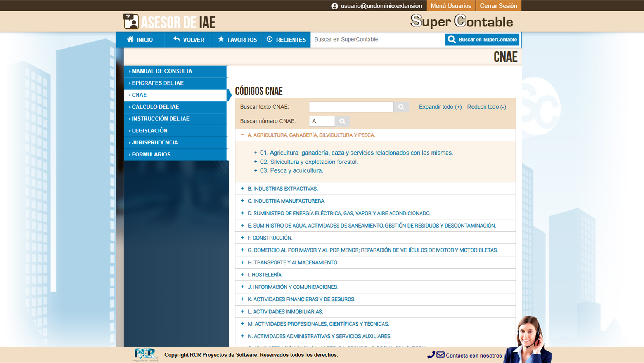
Task: Expand section E. Suministro de agua
Action: tap(242, 225)
